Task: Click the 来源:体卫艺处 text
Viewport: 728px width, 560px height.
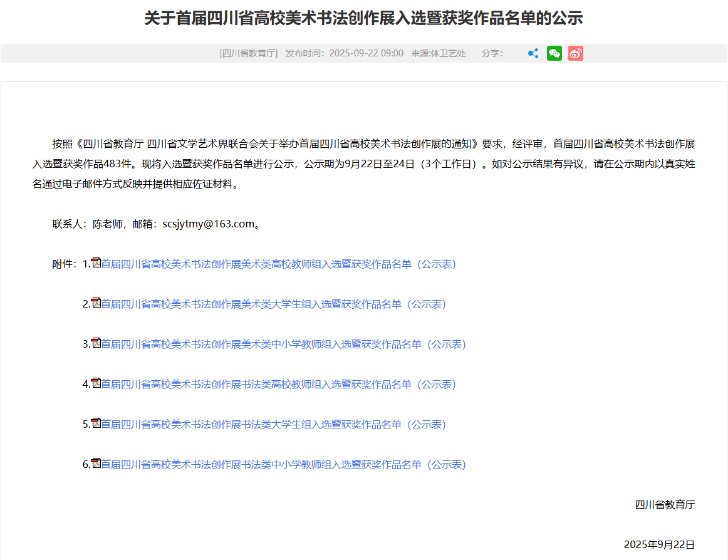Action: coord(439,53)
